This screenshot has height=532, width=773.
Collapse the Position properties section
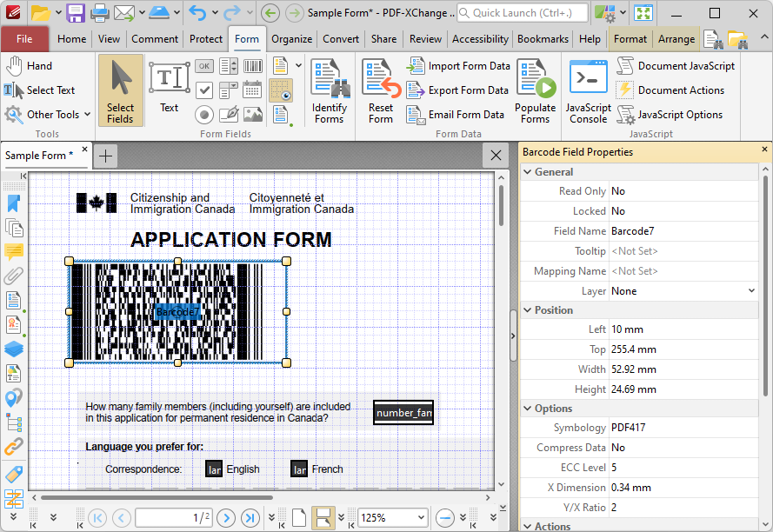528,310
